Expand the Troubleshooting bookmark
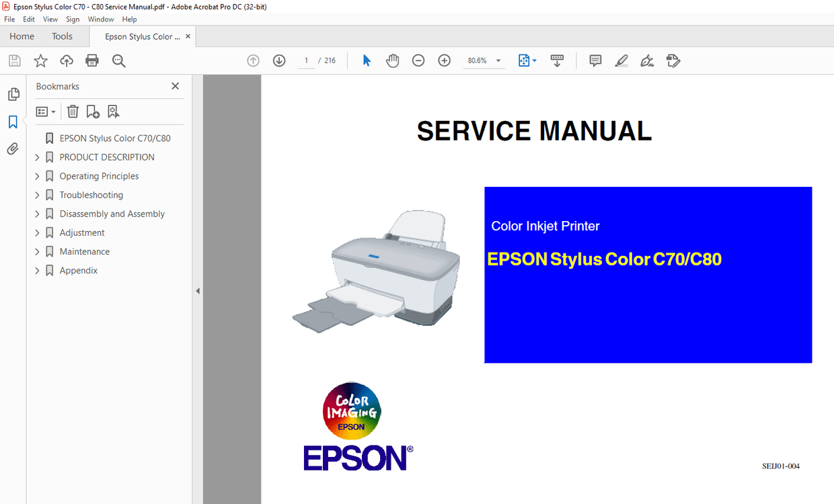The width and height of the screenshot is (834, 504). tap(38, 195)
